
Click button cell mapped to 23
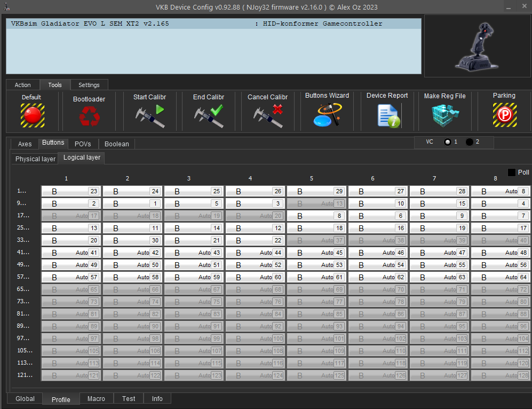72,192
